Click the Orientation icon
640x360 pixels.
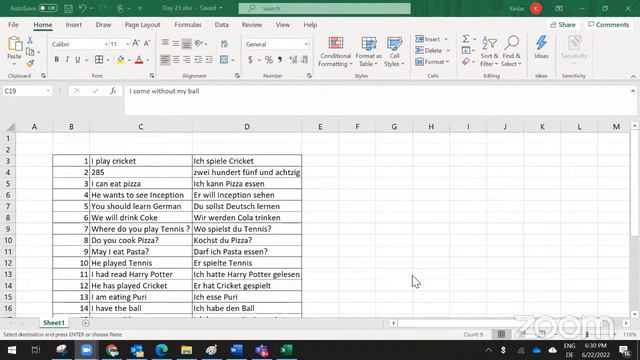point(199,43)
